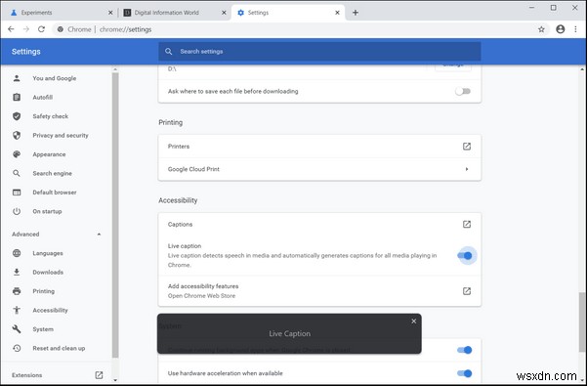Toggle continue running background apps switch

pyautogui.click(x=465, y=350)
